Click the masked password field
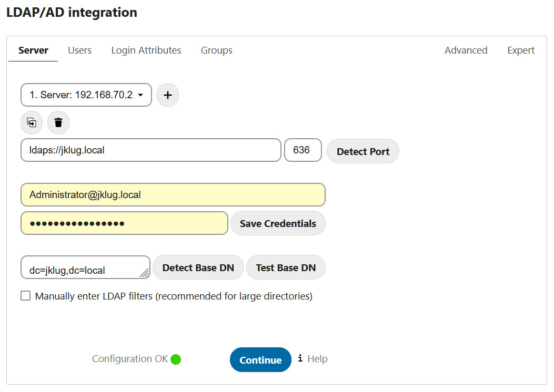 point(124,223)
